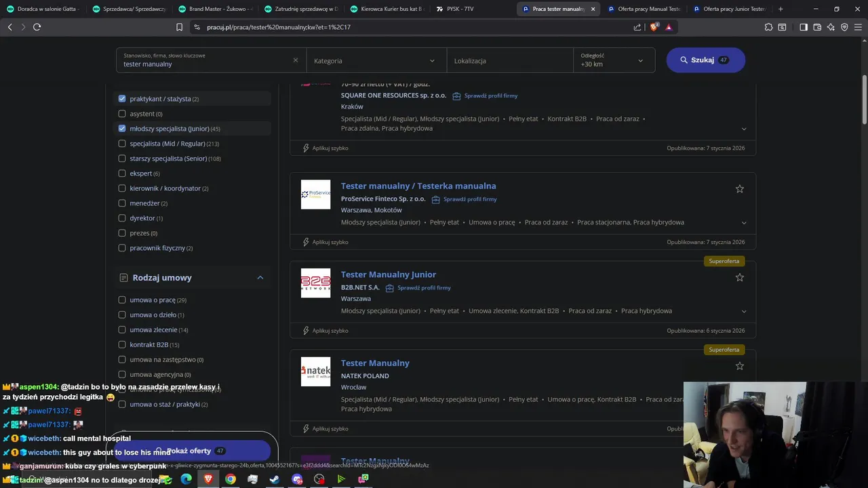Open Microsoft Edge from the taskbar
Image resolution: width=868 pixels, height=488 pixels.
[x=186, y=479]
